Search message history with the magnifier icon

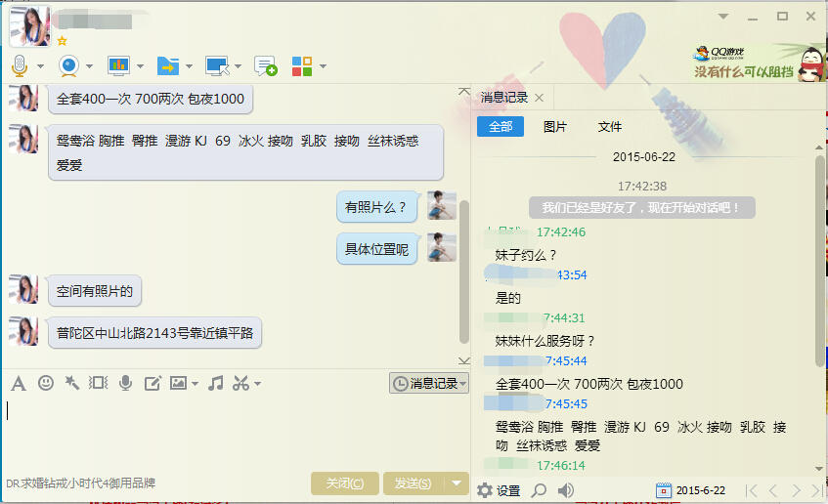(539, 490)
